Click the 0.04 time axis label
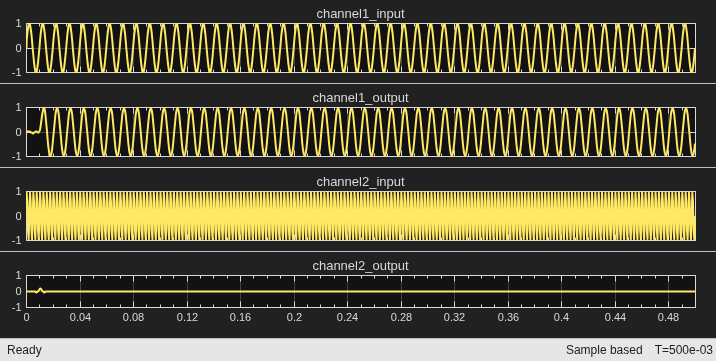 click(x=80, y=317)
